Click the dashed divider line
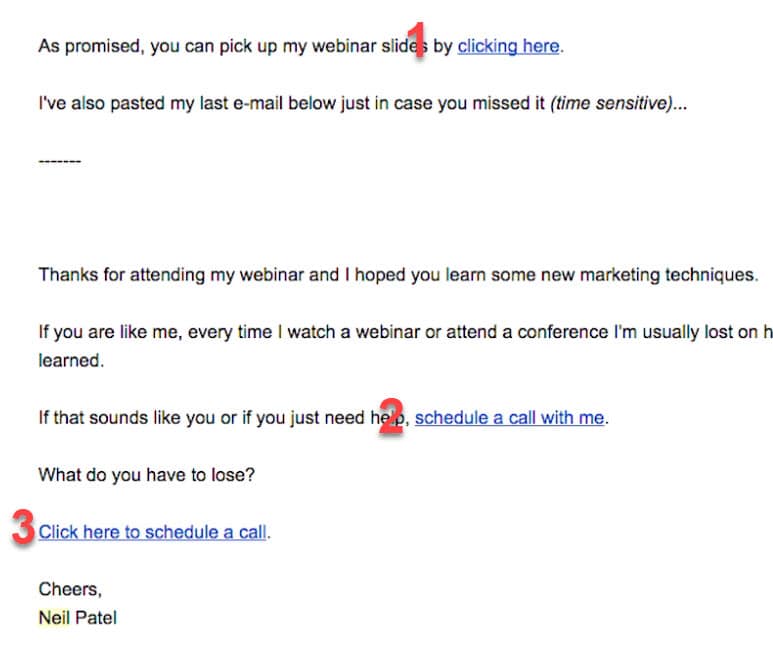This screenshot has width=773, height=646. click(x=59, y=161)
